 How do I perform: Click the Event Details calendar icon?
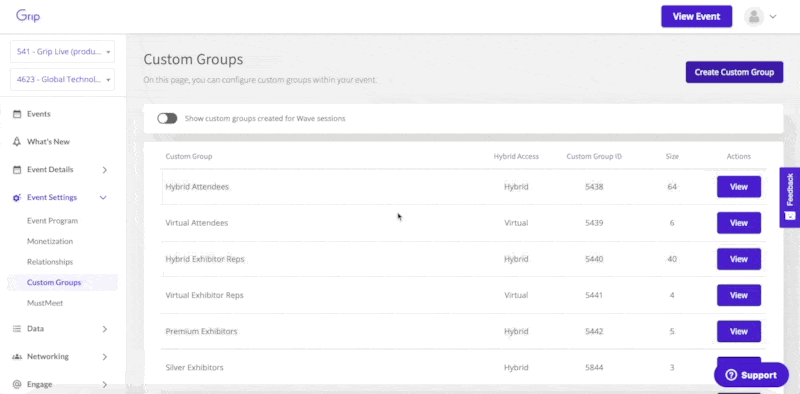coord(17,169)
